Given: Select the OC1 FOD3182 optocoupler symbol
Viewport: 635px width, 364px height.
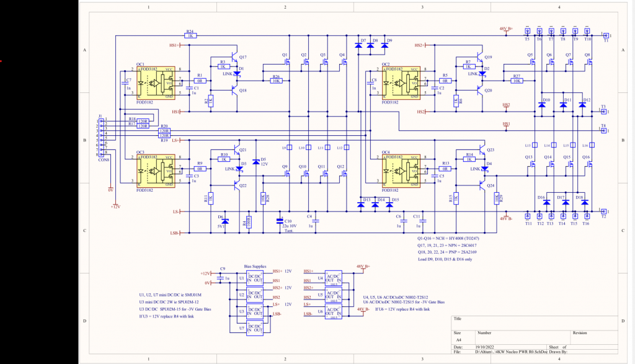Looking at the screenshot, I should pos(157,82).
